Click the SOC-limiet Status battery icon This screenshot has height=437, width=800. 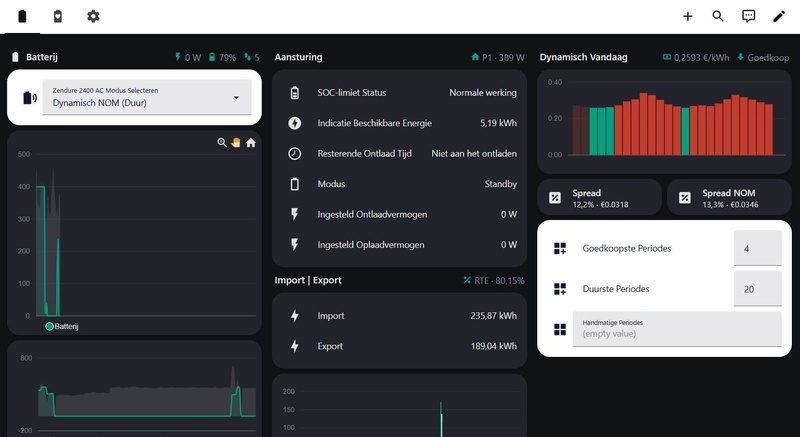coord(294,93)
